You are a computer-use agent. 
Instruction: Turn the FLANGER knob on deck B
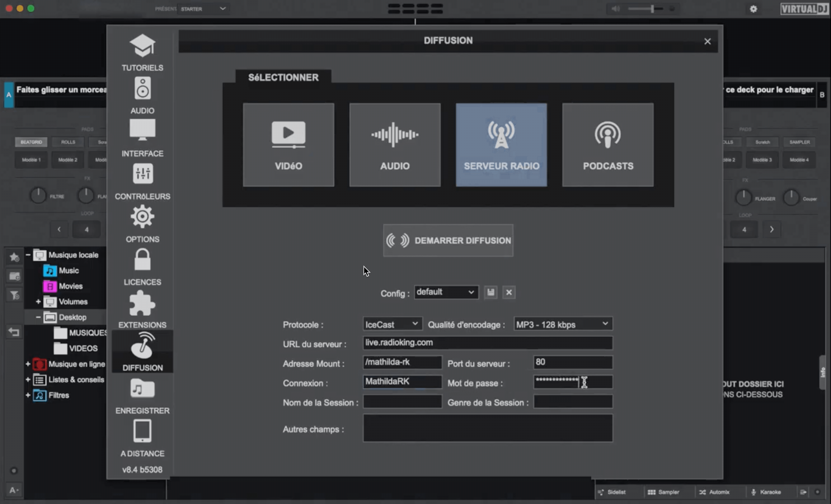pyautogui.click(x=743, y=198)
